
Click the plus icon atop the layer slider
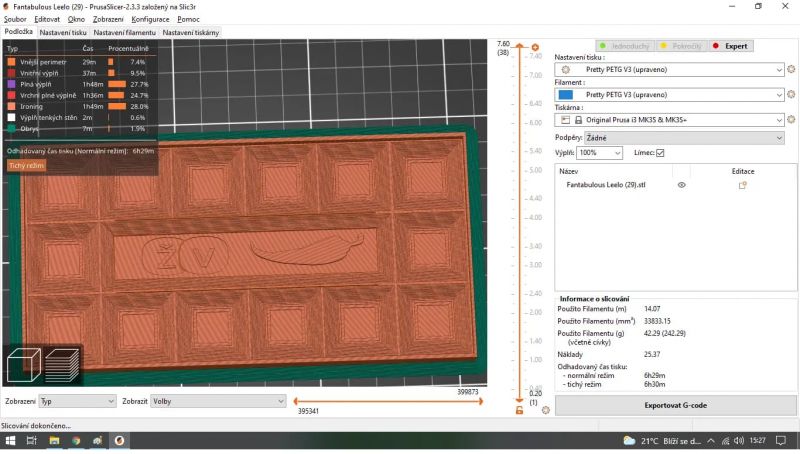point(535,47)
